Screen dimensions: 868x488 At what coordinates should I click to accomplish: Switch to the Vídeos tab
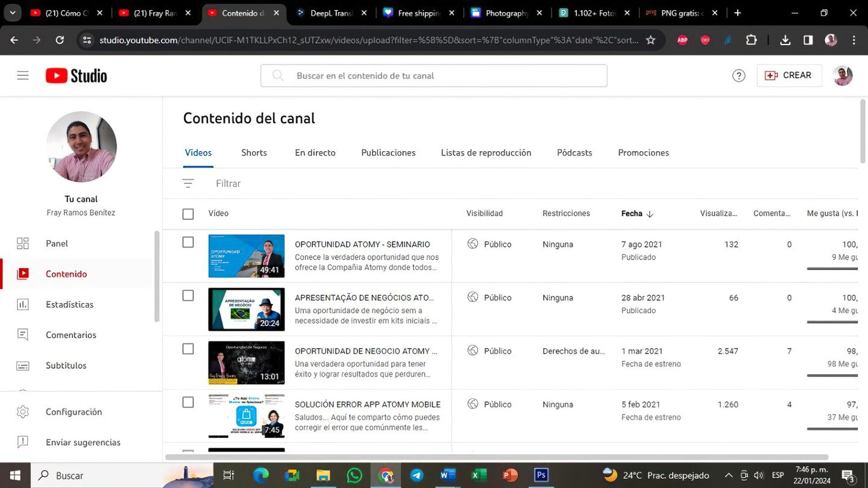click(198, 152)
